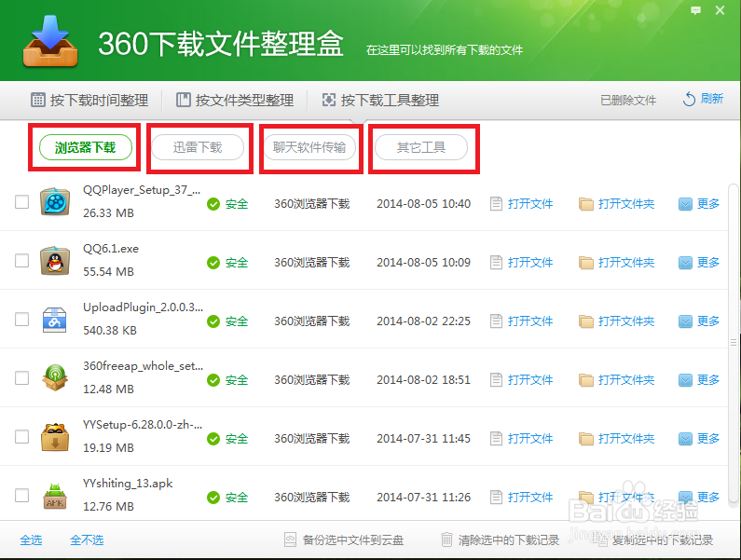This screenshot has height=560, width=741.
Task: Click the file name QQPlayer_Setup_37_...
Action: pyautogui.click(x=142, y=190)
